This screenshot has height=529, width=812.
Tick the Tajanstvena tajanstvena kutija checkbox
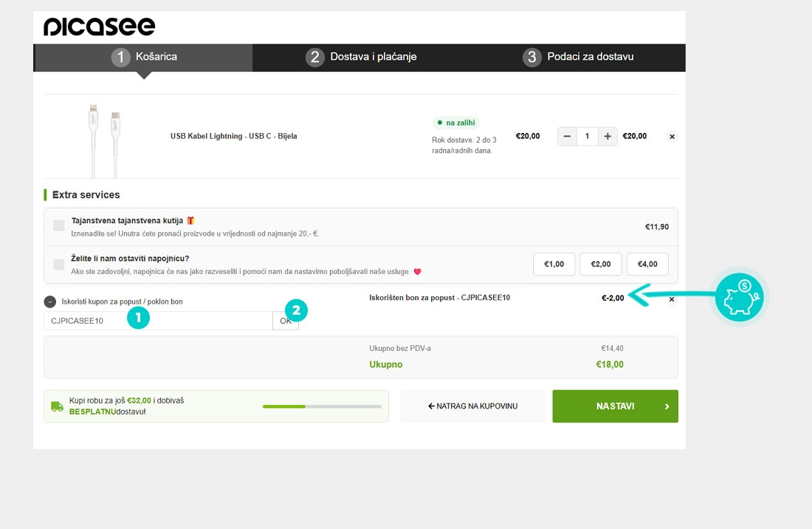point(59,225)
